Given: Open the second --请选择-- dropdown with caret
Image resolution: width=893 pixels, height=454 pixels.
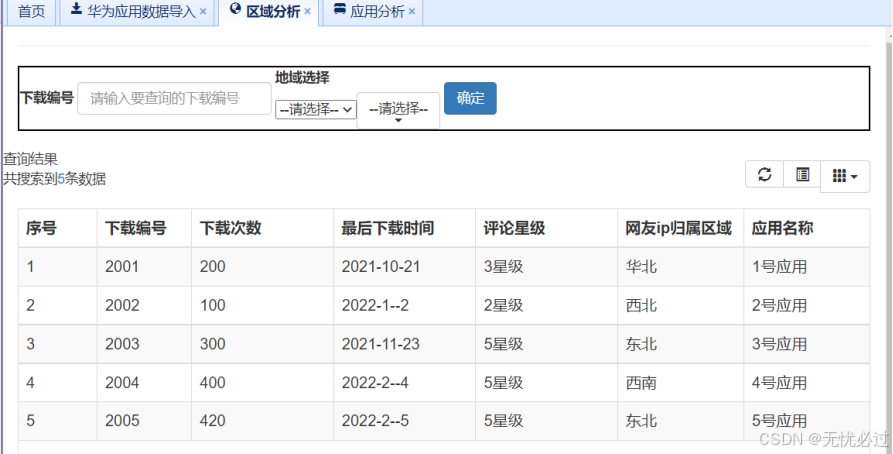Looking at the screenshot, I should coord(398,111).
